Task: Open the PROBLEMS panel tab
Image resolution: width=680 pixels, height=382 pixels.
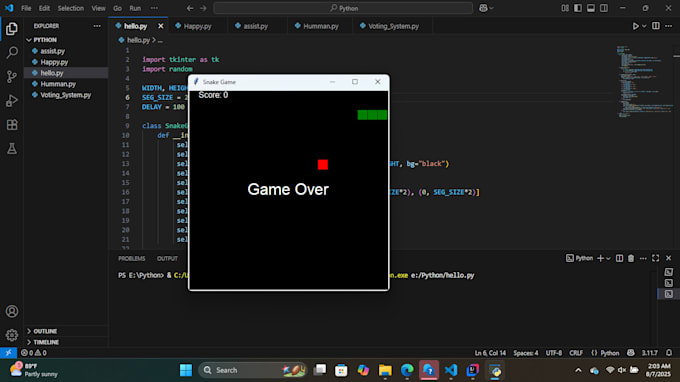Action: pos(132,258)
